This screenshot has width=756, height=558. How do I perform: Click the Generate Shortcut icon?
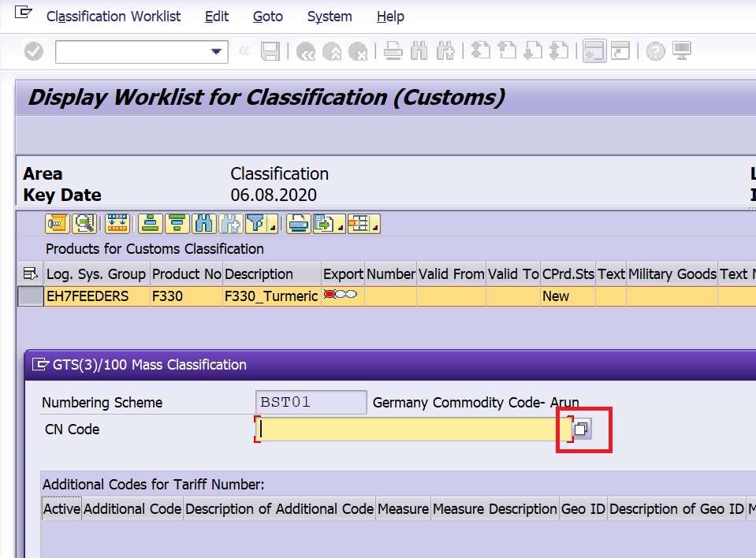tap(620, 51)
